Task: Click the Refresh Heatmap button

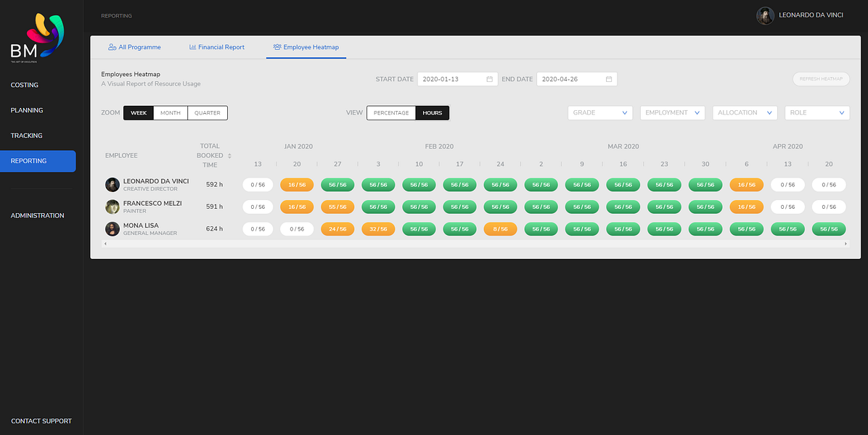Action: [x=821, y=79]
